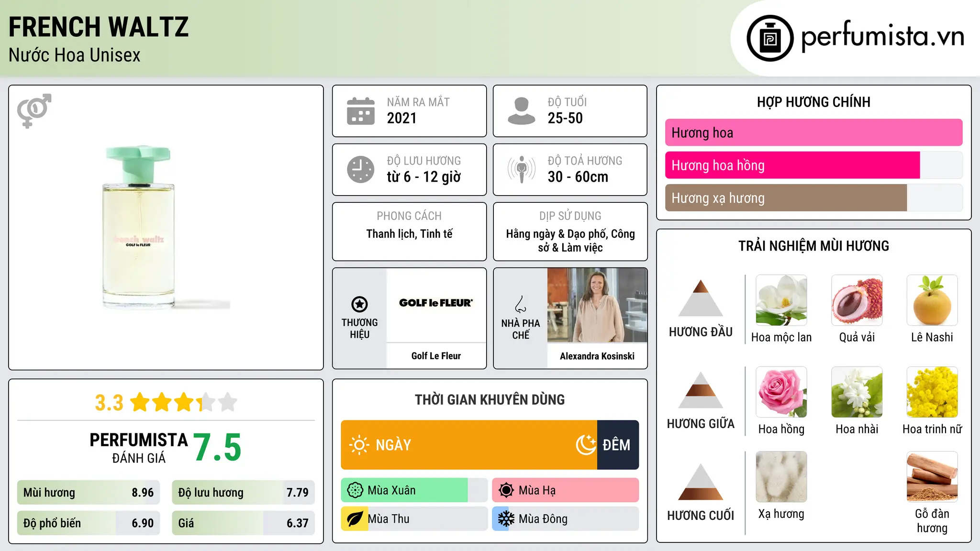Viewport: 980px width, 551px height.
Task: Click the perfumista.vn bottle logo icon
Action: [770, 38]
